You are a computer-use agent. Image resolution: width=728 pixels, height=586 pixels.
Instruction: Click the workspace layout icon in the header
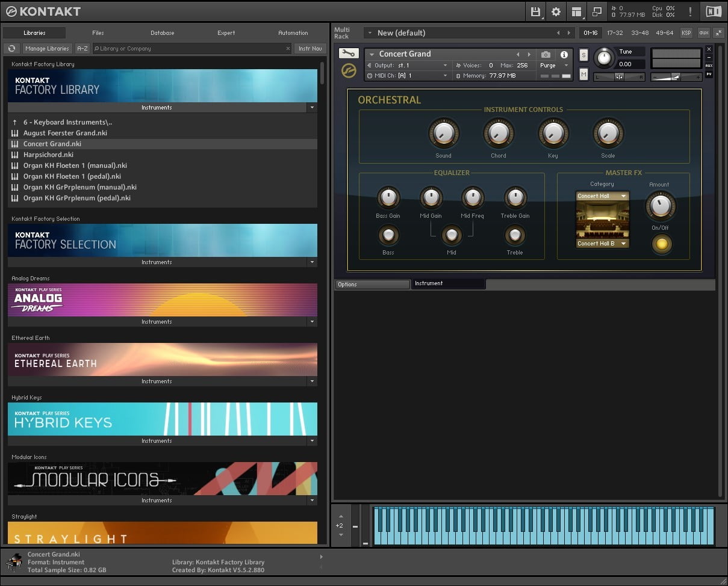[576, 11]
